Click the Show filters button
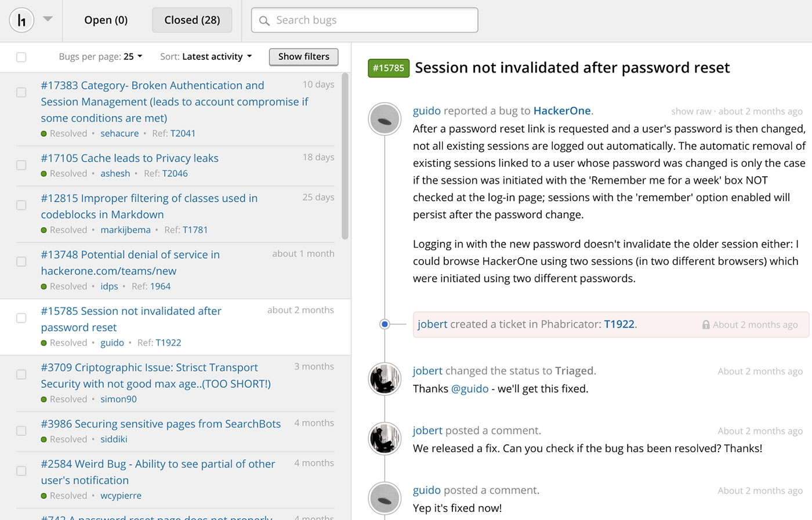Viewport: 812px width, 520px height. click(x=303, y=57)
